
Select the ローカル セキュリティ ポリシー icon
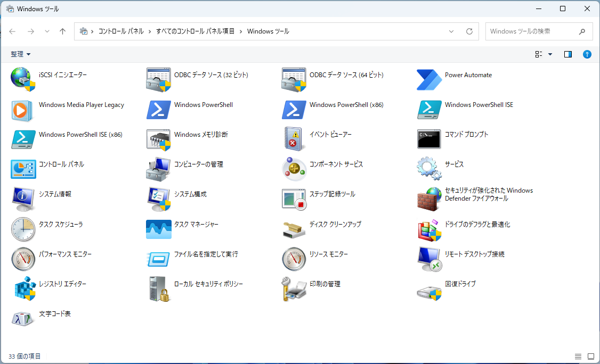click(x=159, y=289)
